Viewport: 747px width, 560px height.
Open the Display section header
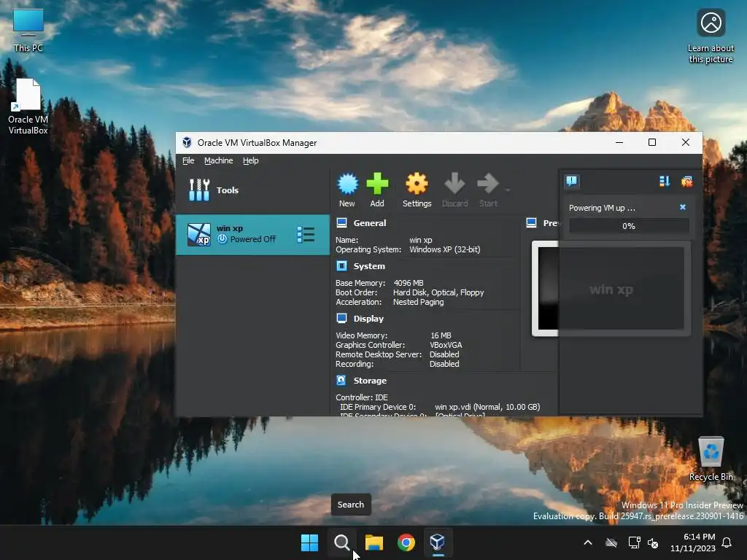pyautogui.click(x=368, y=319)
